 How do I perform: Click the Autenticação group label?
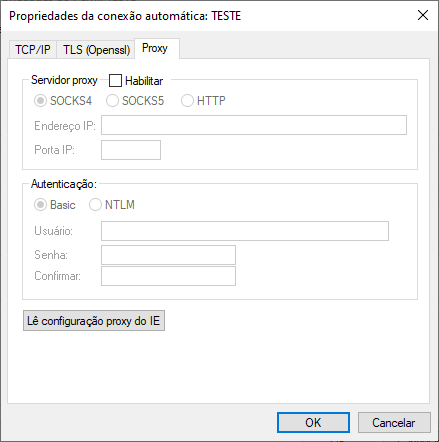(x=64, y=184)
